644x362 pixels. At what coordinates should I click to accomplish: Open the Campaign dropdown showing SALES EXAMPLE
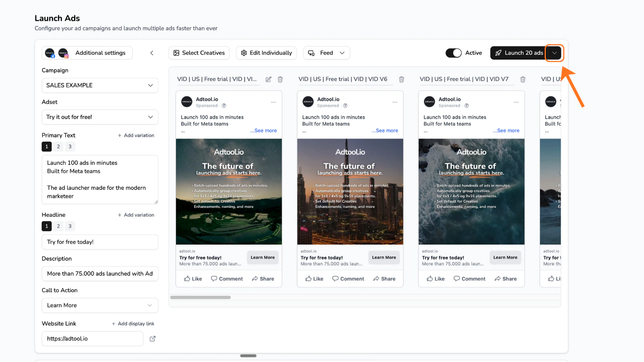[x=100, y=85]
